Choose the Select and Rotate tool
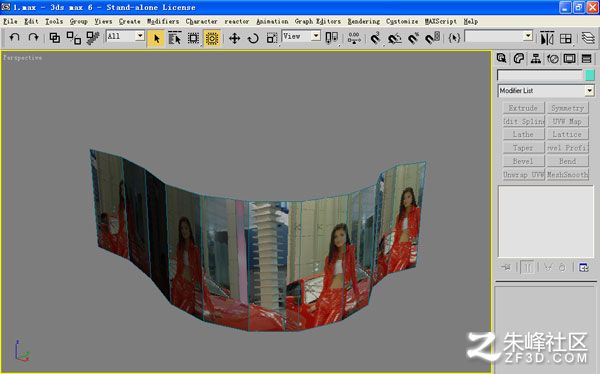The height and width of the screenshot is (374, 600). (253, 38)
